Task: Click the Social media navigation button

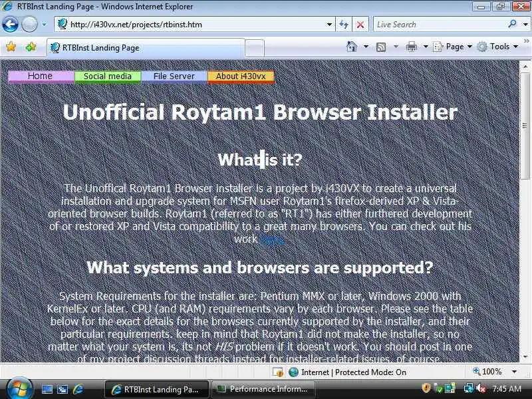Action: pos(108,76)
